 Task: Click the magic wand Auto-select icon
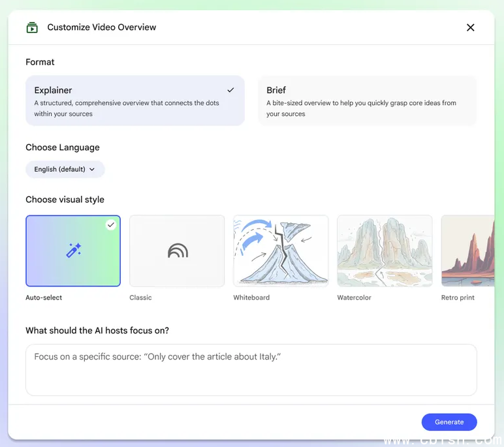pos(73,251)
